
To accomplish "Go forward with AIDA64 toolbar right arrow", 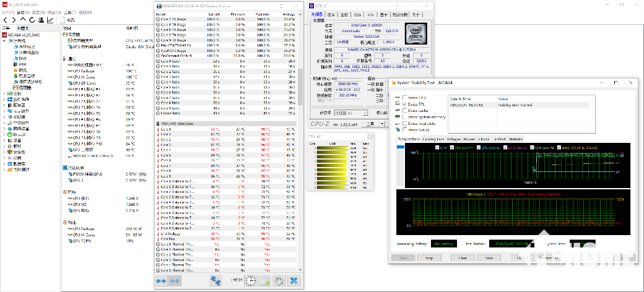I will [x=14, y=20].
